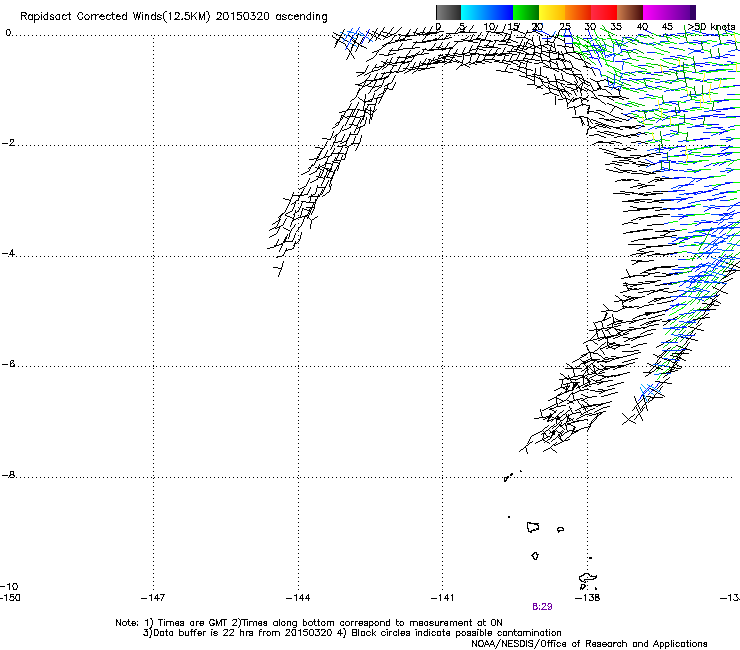This screenshot has height=650, width=740.
Task: Click the '20150320 ascending' date in the title
Action: tap(271, 17)
